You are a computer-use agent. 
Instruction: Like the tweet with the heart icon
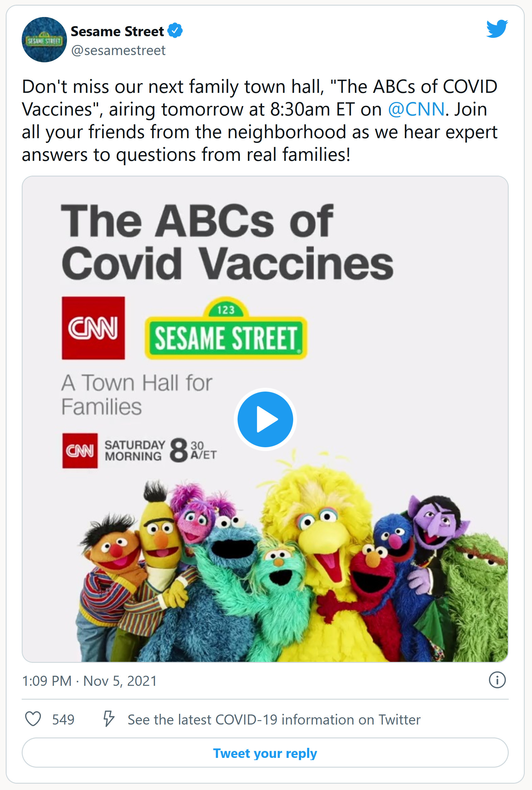click(x=33, y=719)
